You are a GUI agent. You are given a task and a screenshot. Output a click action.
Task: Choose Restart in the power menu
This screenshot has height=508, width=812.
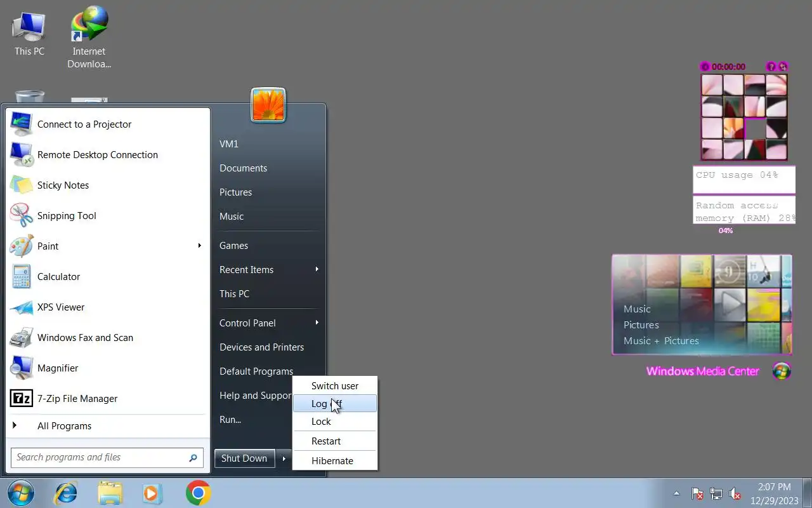click(x=335, y=441)
